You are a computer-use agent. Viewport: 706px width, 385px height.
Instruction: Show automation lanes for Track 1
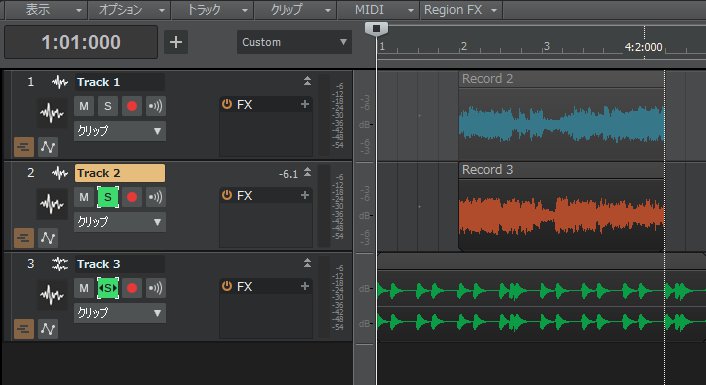[48, 147]
